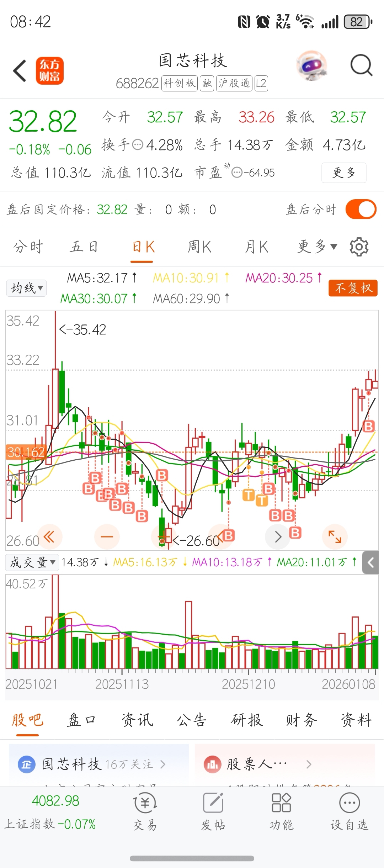Open the robot AI assistant icon
The width and height of the screenshot is (384, 868).
311,66
